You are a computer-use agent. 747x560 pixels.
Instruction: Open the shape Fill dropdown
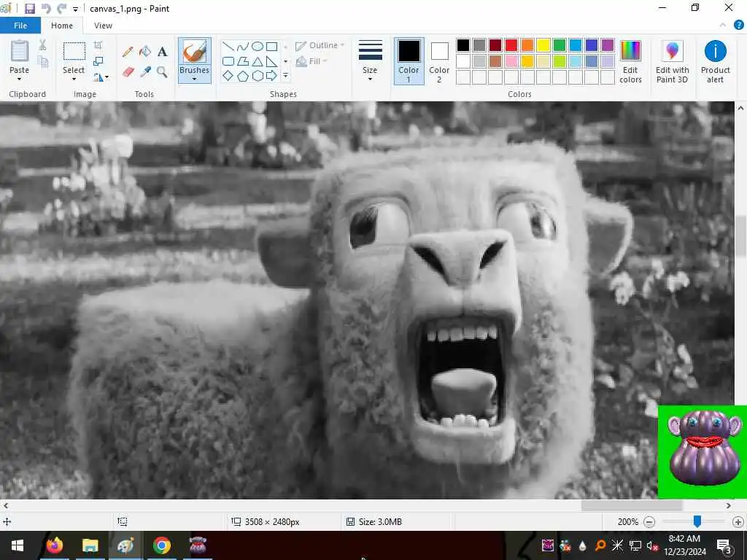(x=311, y=61)
